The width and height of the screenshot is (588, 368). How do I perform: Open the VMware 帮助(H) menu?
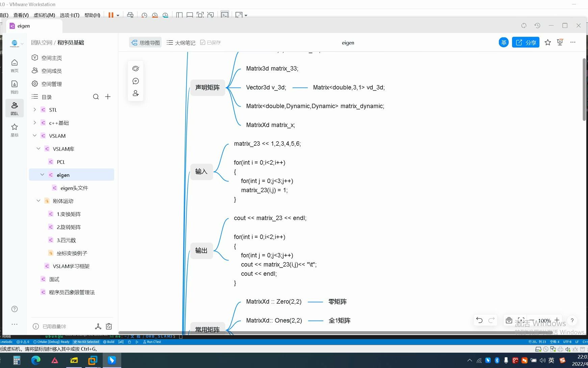pyautogui.click(x=92, y=15)
